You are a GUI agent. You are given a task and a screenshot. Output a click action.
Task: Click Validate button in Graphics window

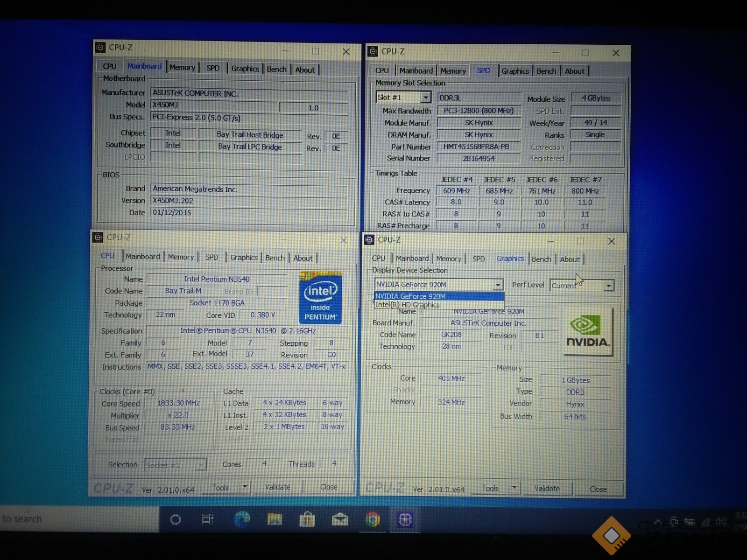click(x=547, y=488)
